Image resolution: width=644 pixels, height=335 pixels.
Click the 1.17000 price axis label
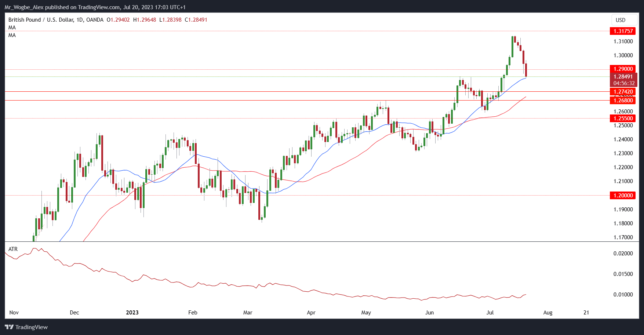click(x=623, y=237)
